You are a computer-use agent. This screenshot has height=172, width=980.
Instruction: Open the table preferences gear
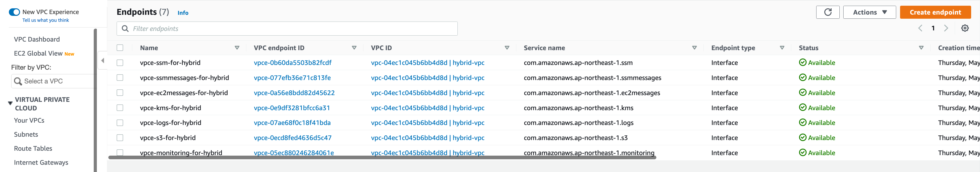pos(965,28)
